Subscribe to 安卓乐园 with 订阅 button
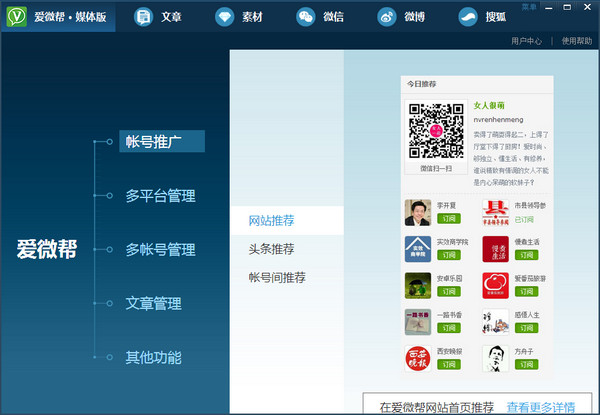The width and height of the screenshot is (600, 415). (x=449, y=291)
